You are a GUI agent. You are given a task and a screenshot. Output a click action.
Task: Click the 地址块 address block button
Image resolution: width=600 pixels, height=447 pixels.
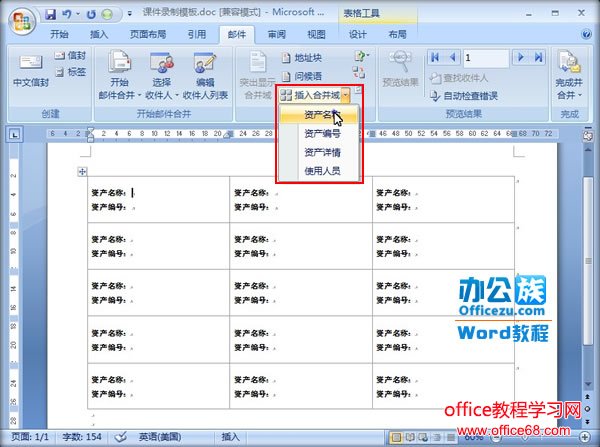click(x=302, y=58)
